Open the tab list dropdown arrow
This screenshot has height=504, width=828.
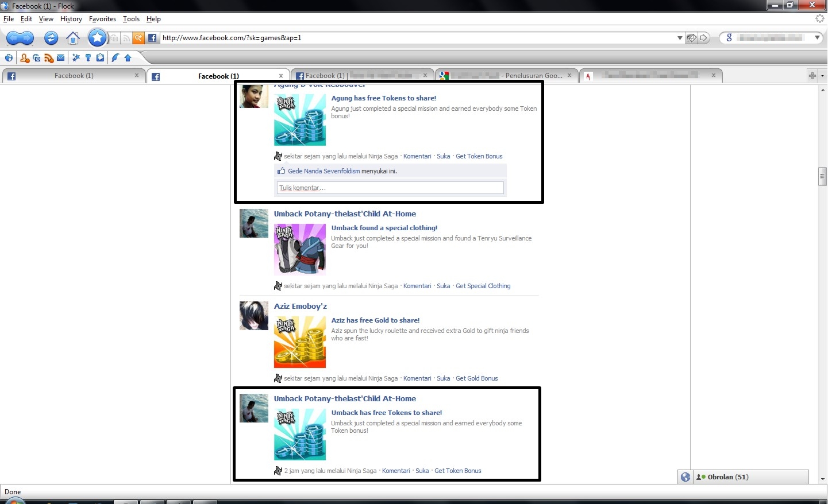[822, 76]
